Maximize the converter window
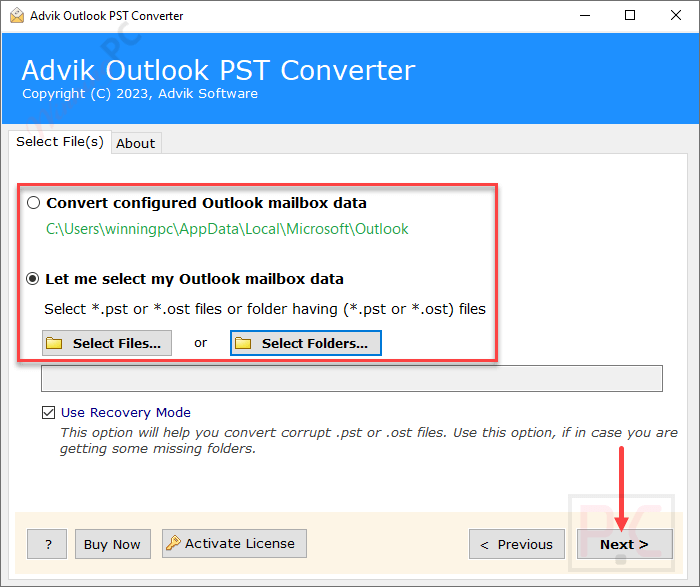Screen dimensions: 700x587 630,16
